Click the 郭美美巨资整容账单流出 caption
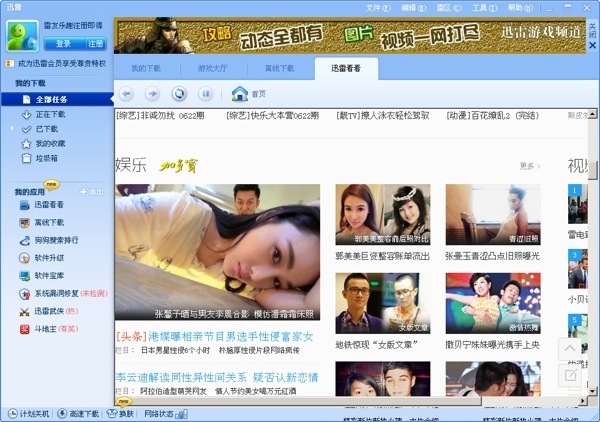Image resolution: width=600 pixels, height=422 pixels. pyautogui.click(x=383, y=256)
